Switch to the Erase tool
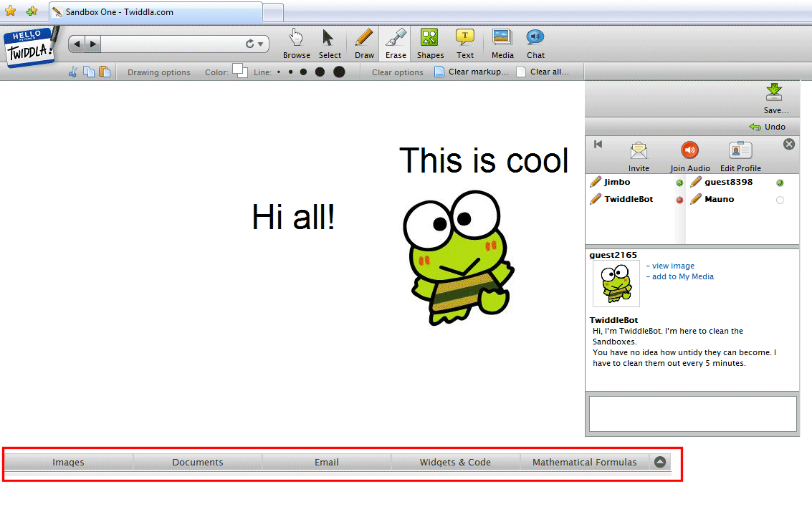Screen dimensions: 812x517 (x=396, y=44)
